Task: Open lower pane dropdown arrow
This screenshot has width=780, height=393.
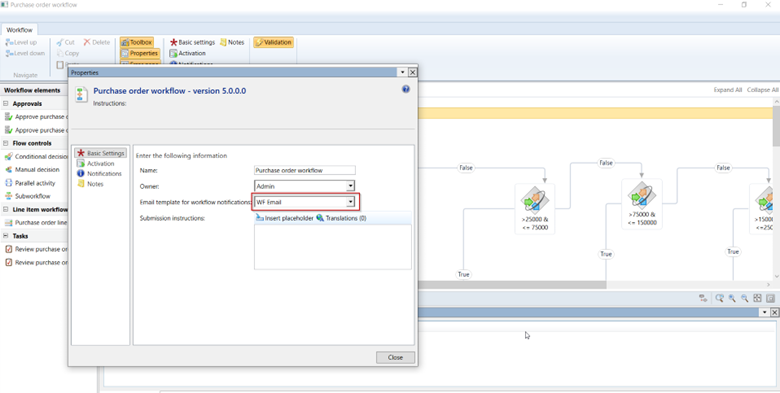Action: click(765, 312)
